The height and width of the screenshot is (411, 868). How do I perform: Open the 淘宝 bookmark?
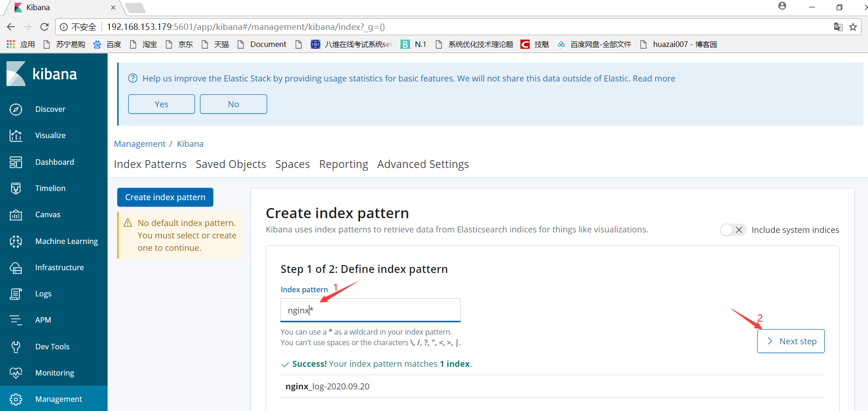[143, 44]
